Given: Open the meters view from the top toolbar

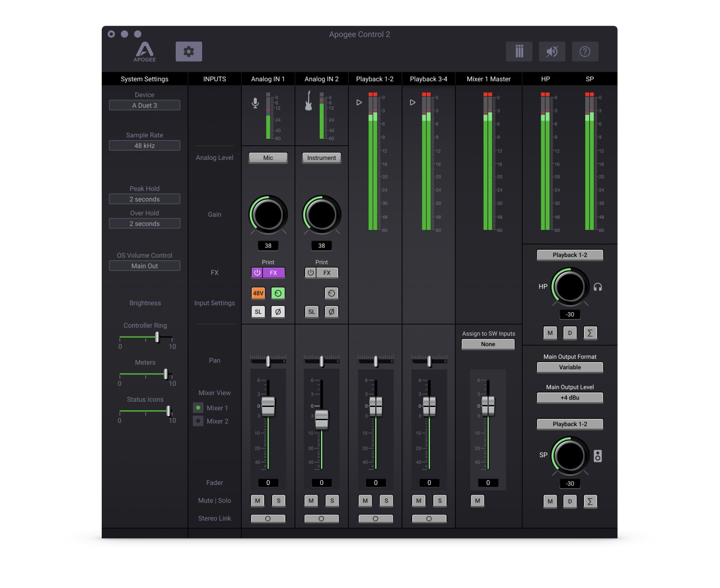Looking at the screenshot, I should [x=519, y=51].
